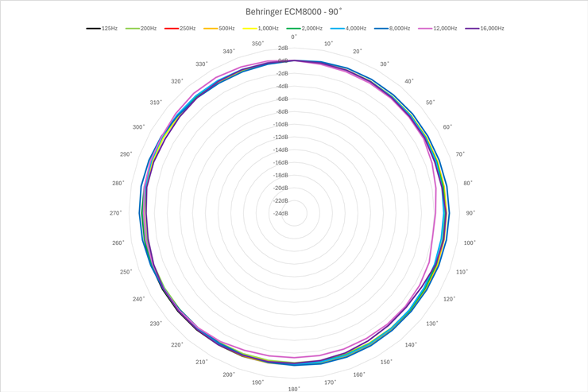
Task: Select the 12,000Hz legend entry
Action: (x=438, y=28)
